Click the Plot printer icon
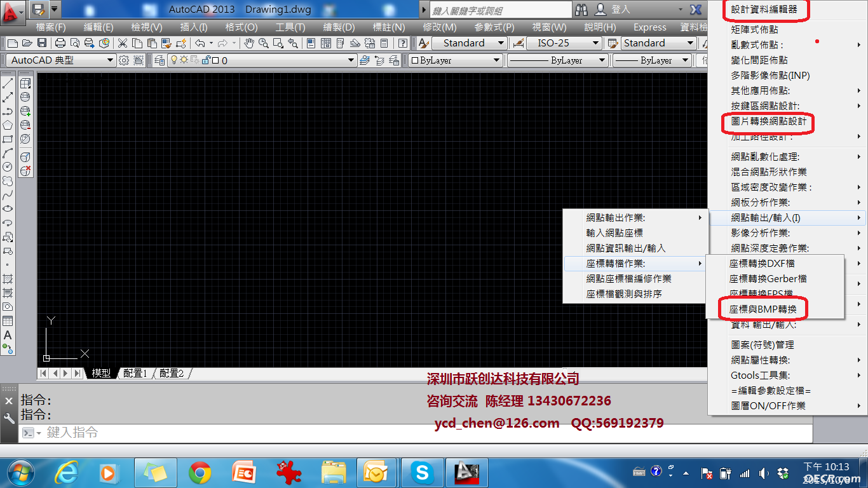Viewport: 868px width, 488px height. pyautogui.click(x=60, y=43)
